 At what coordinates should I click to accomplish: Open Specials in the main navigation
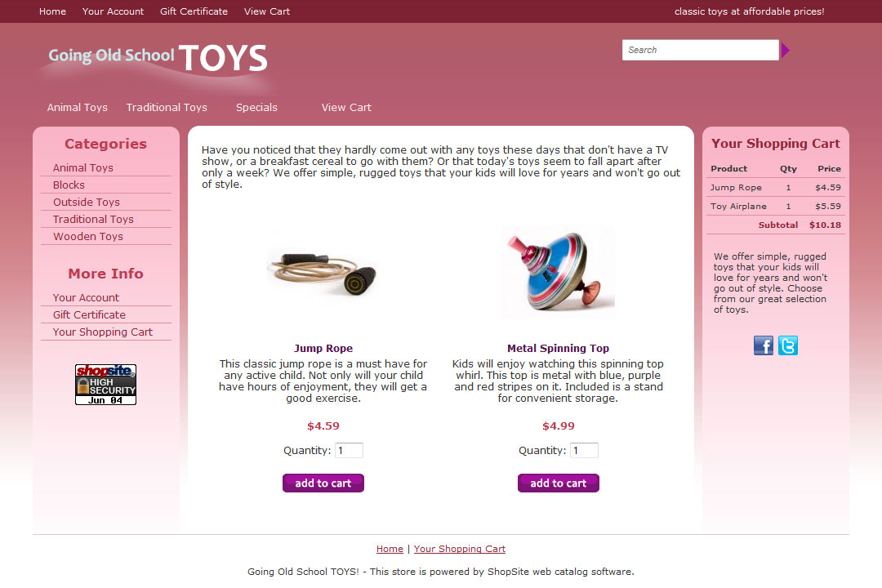click(x=256, y=108)
